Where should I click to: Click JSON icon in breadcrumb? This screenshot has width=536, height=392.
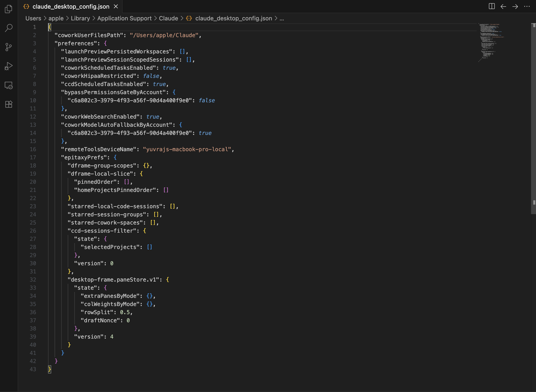coord(189,18)
